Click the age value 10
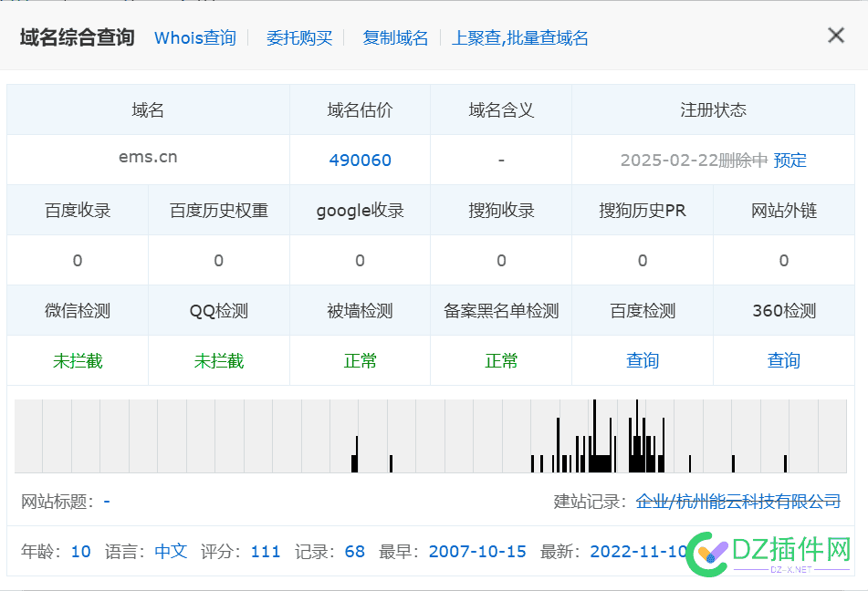 (81, 551)
